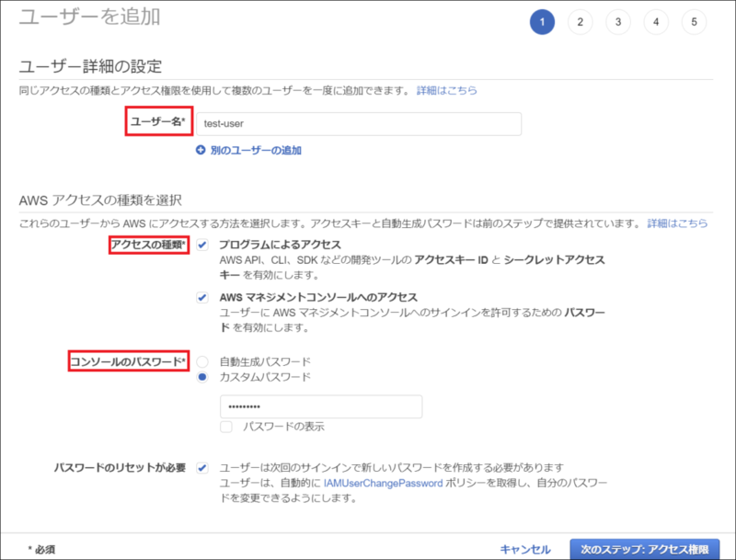Open 詳細はこちら link under ユーザー詳細の設定

[447, 90]
